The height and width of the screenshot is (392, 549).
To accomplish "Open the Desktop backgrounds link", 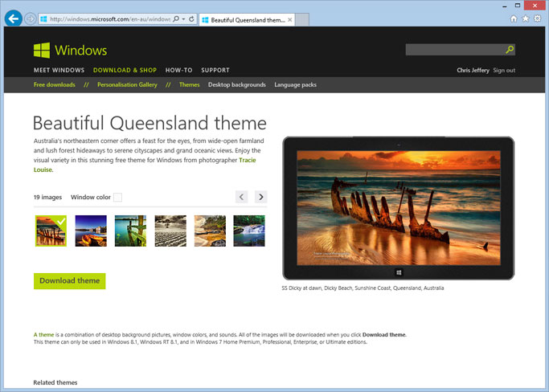I will tap(237, 84).
